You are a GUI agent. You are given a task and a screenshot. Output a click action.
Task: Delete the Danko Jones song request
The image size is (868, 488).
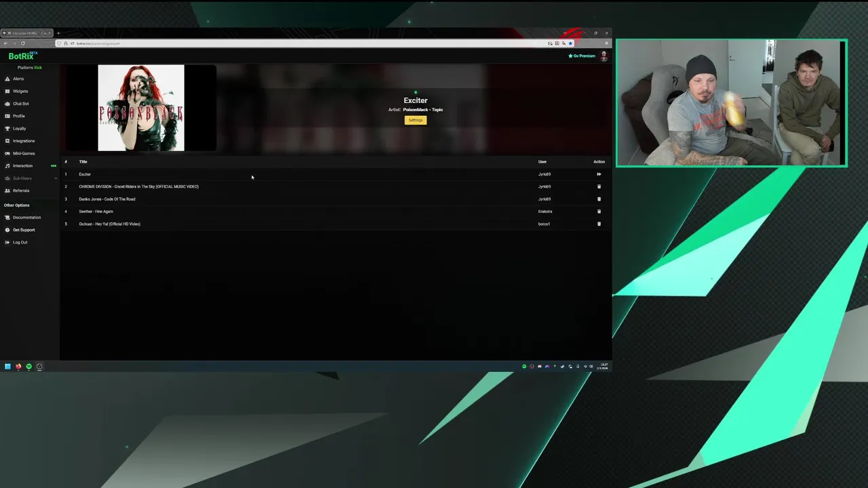599,199
